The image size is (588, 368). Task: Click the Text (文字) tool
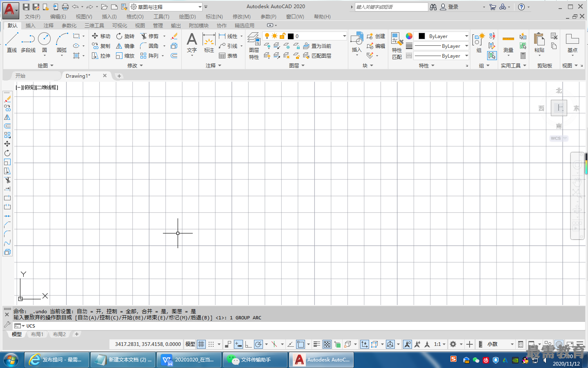pos(192,43)
